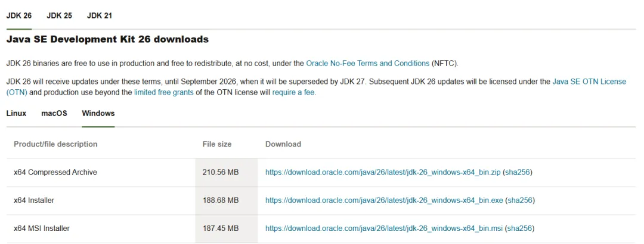Select the Windows downloads tab
644x244 pixels.
[98, 113]
